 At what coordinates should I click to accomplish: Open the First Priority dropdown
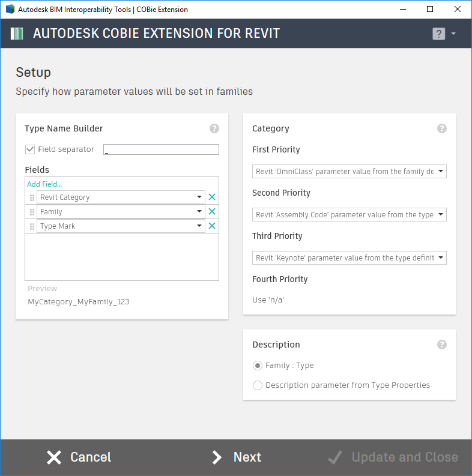[x=349, y=172]
